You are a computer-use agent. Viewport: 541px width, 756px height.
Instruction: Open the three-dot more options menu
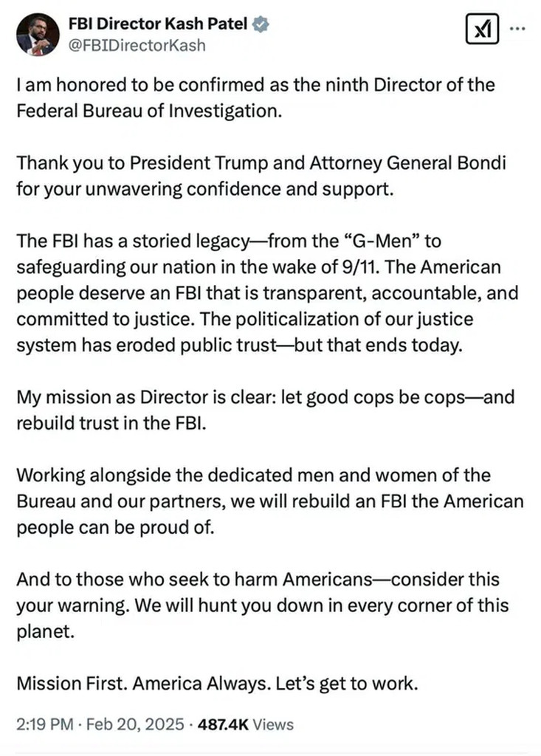tap(518, 29)
